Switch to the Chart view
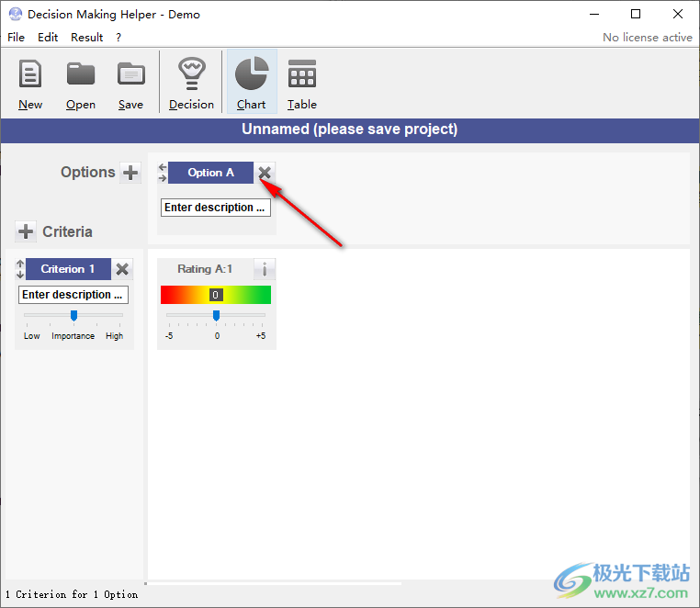 251,83
